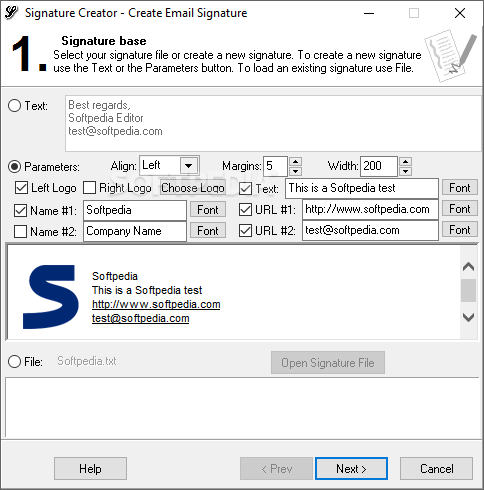Click the Next > button
The image size is (484, 490).
[x=351, y=469]
